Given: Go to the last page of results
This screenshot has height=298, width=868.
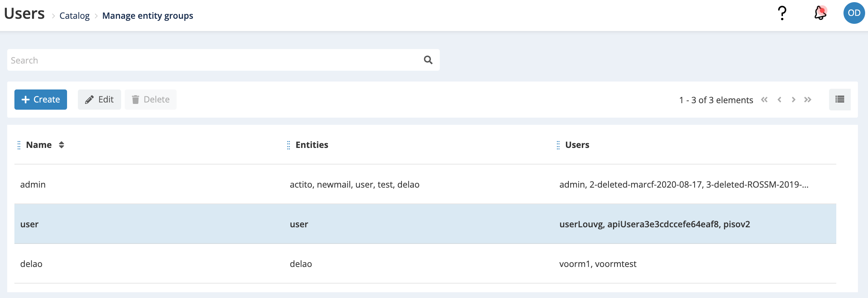Looking at the screenshot, I should point(808,100).
